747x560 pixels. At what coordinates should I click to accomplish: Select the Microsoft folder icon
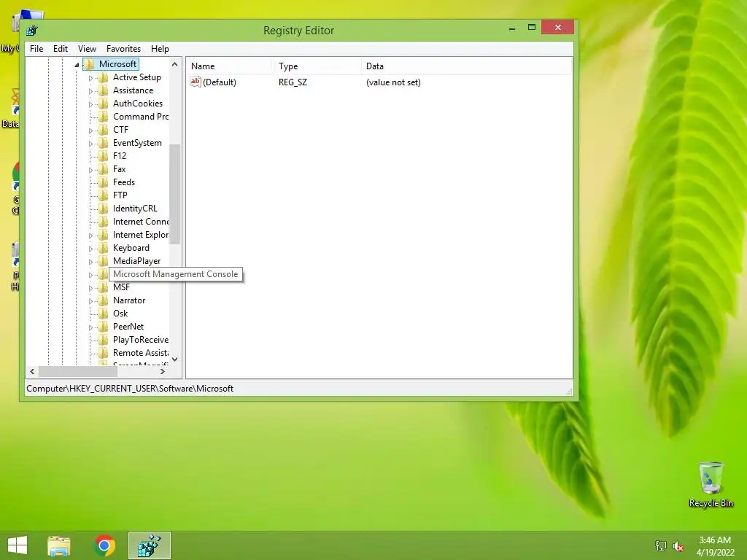click(90, 64)
